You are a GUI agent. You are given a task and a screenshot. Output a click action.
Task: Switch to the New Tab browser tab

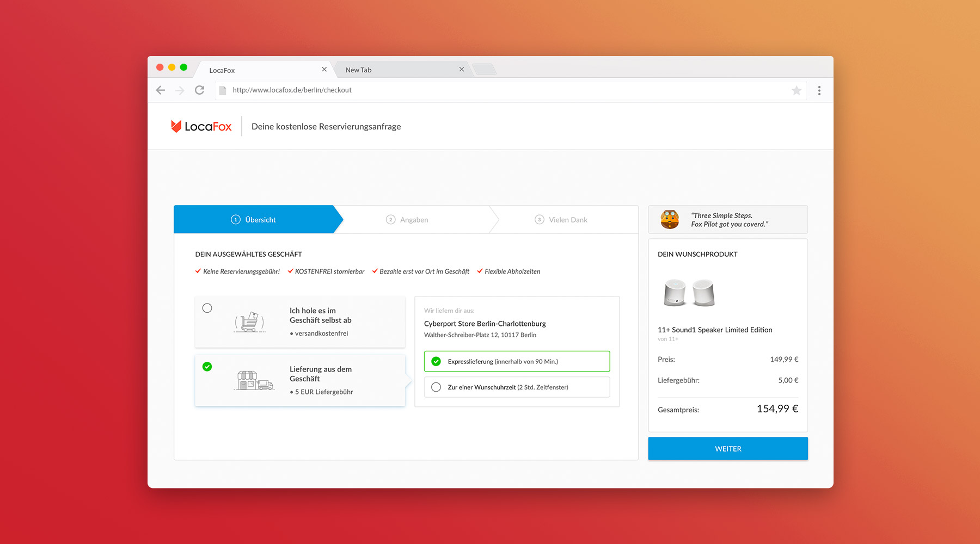coord(397,70)
